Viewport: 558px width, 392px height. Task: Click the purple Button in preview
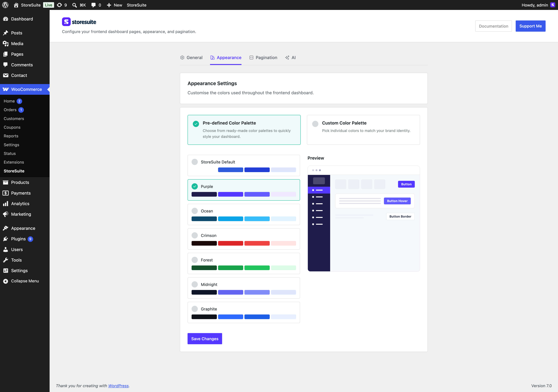point(406,184)
